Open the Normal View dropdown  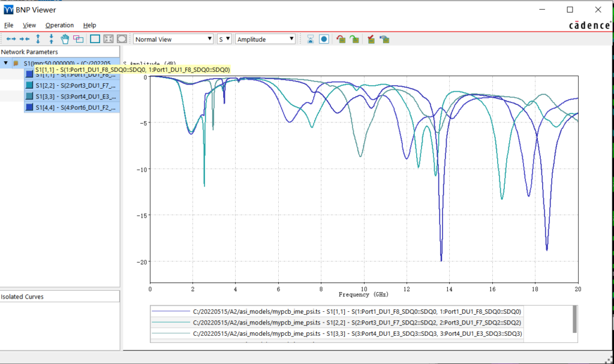coord(173,39)
